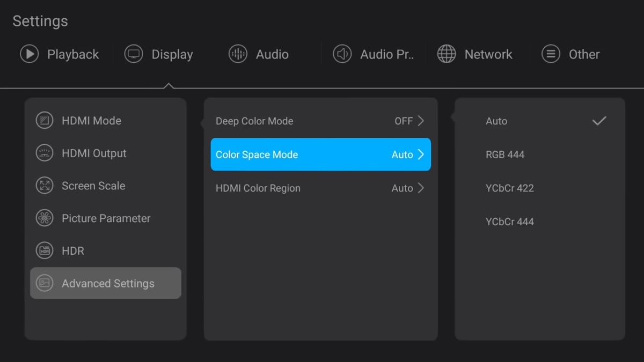Open HDMI Output settings
The height and width of the screenshot is (362, 644).
94,153
